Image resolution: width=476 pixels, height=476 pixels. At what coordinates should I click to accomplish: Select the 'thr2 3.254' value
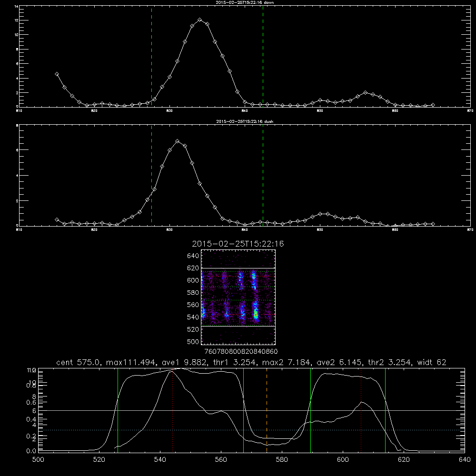point(390,362)
